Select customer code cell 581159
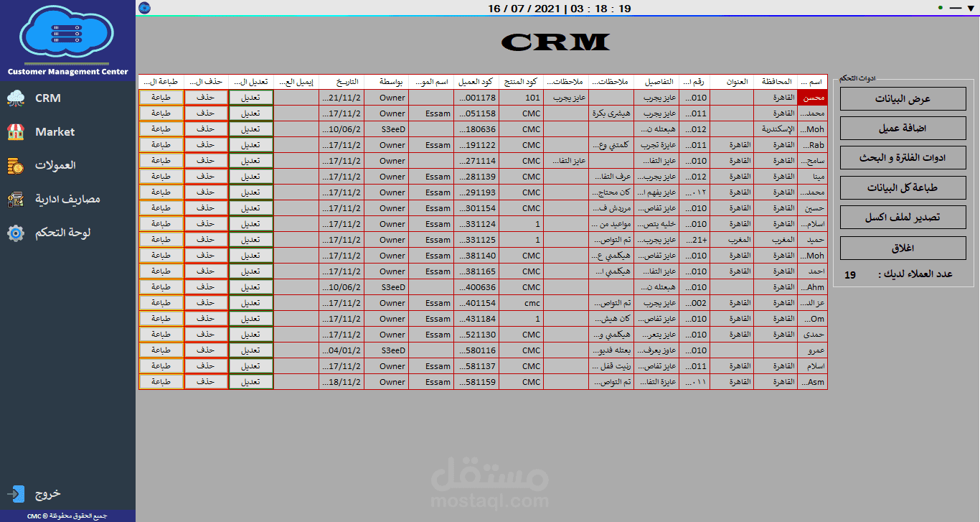Viewport: 980px width, 522px height. tap(476, 382)
